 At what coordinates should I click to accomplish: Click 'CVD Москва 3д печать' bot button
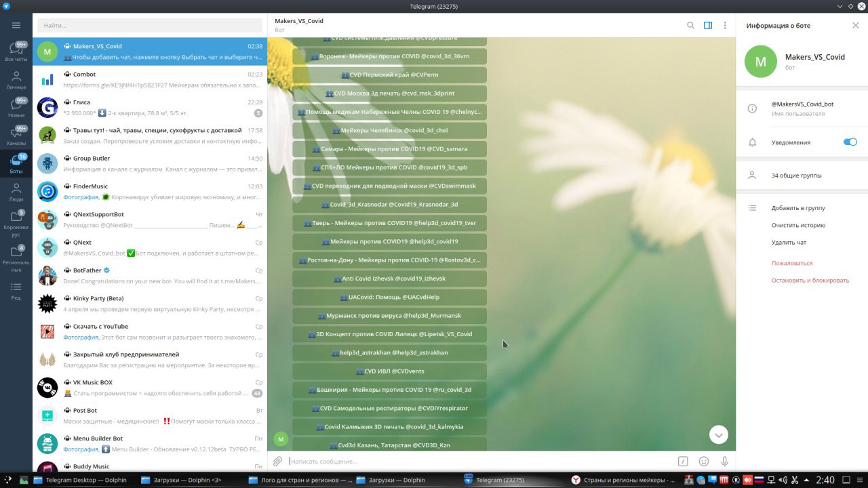[389, 93]
